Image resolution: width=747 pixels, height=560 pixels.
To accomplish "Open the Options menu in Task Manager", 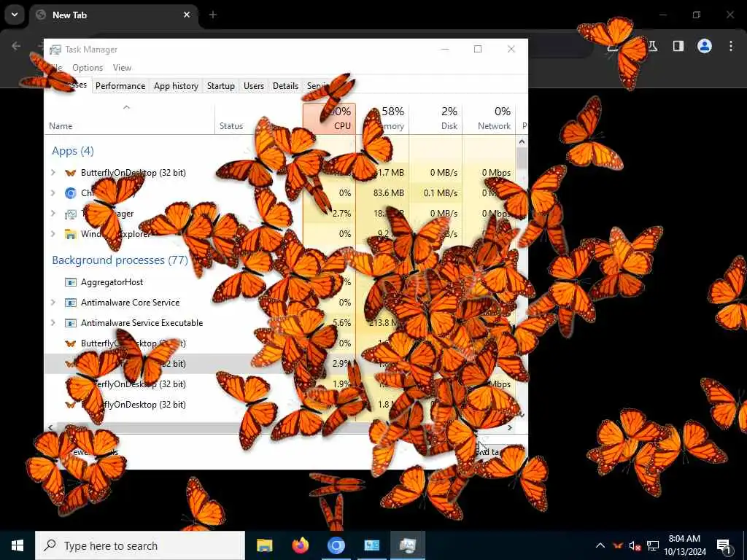I will coord(88,68).
